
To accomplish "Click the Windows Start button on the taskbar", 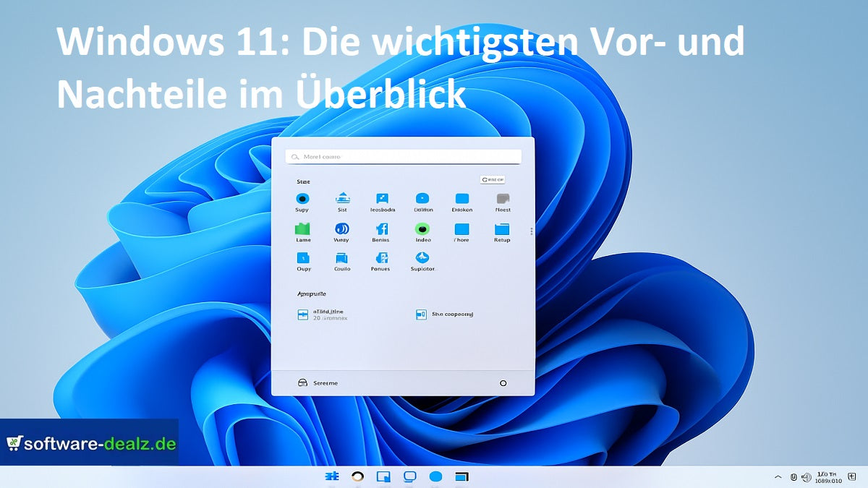I will tap(332, 476).
